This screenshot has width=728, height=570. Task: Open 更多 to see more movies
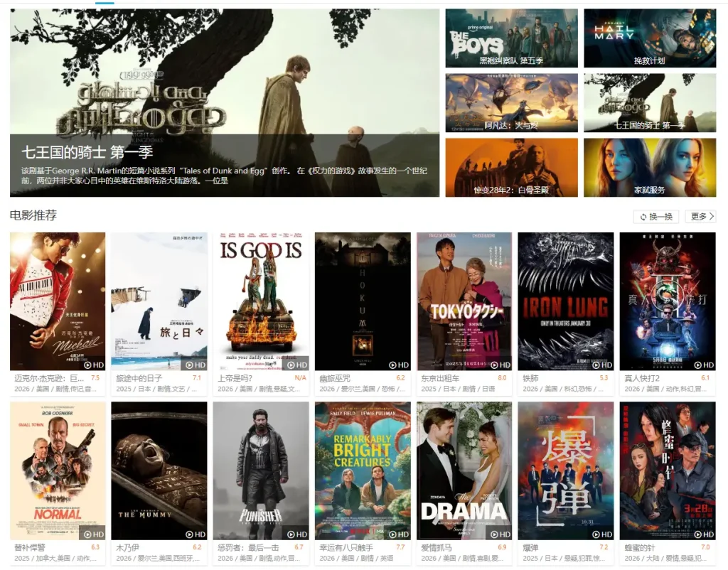[x=700, y=216]
